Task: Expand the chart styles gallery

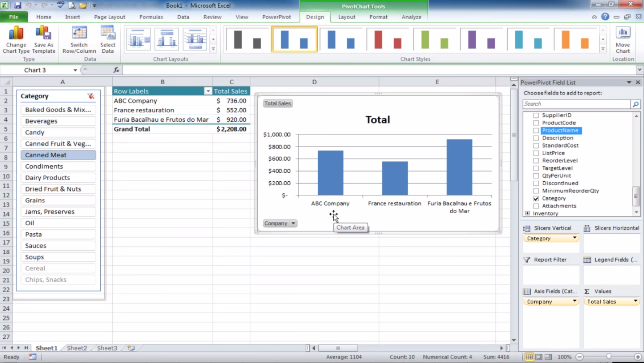Action: [x=603, y=49]
